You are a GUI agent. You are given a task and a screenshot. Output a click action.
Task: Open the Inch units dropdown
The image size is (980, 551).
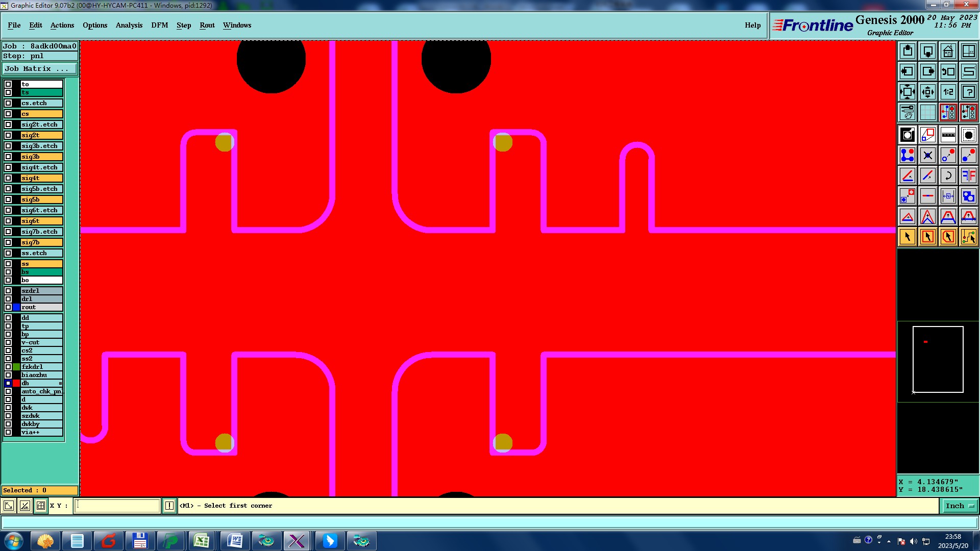click(960, 506)
